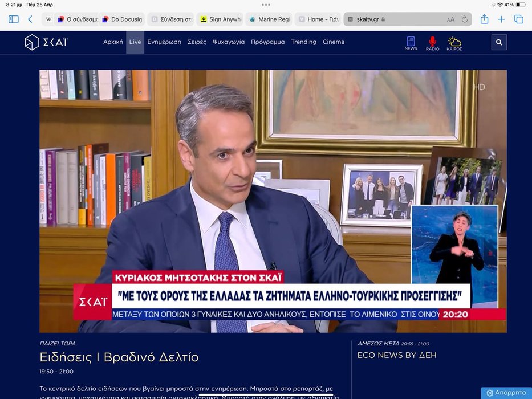Click the 'ΠΑΙΖΕΙ ΤΩΡΑ' label
The height and width of the screenshot is (399, 532).
58,343
